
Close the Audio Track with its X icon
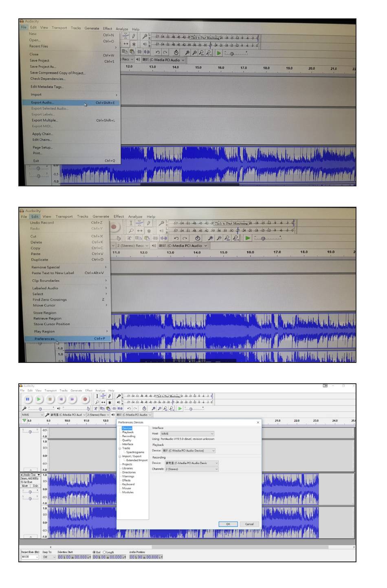[22, 475]
